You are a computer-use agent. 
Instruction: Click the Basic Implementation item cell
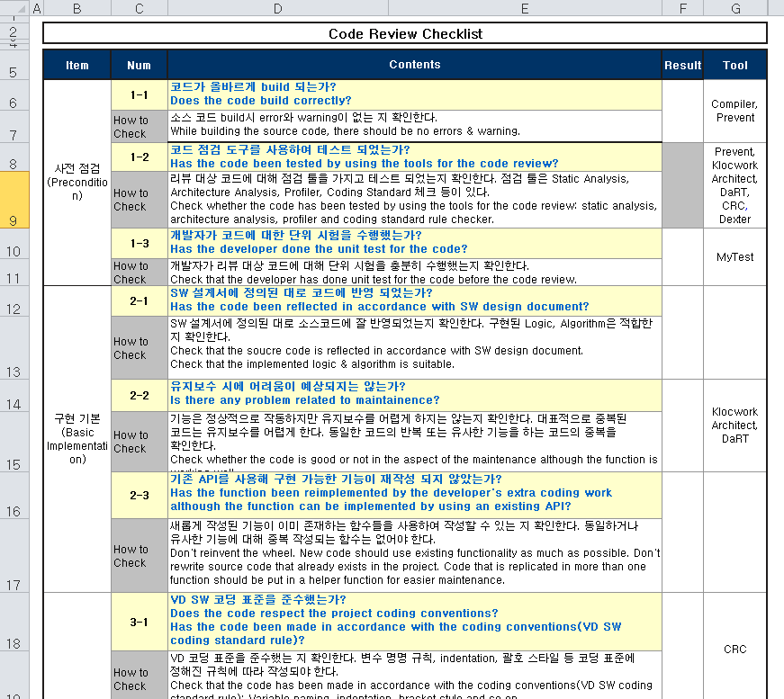tap(77, 438)
